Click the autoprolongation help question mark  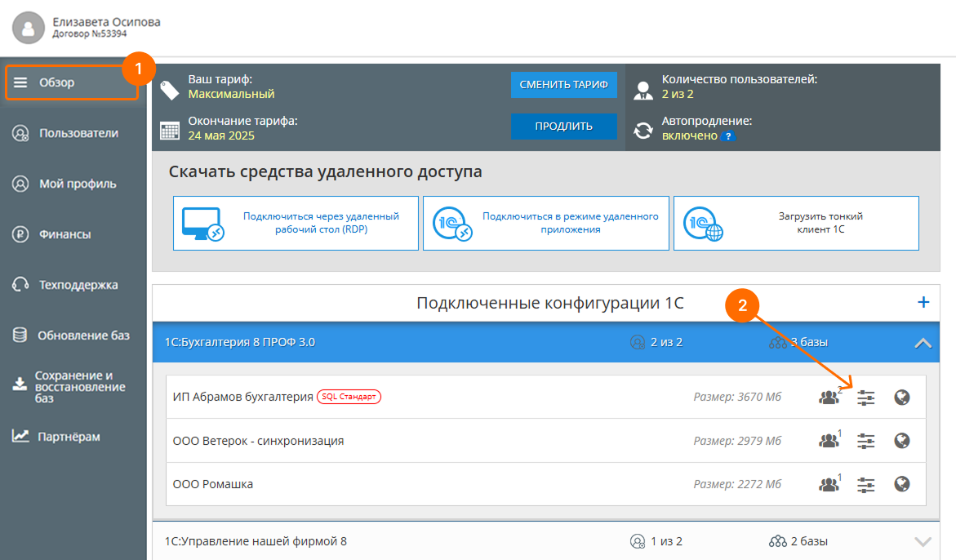(x=728, y=136)
